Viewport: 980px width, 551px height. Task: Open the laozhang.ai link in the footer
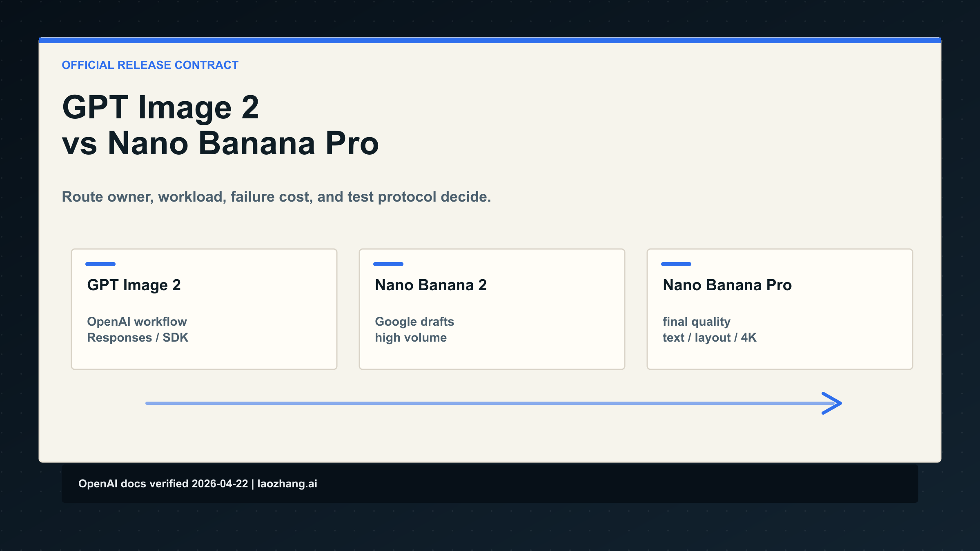[287, 484]
